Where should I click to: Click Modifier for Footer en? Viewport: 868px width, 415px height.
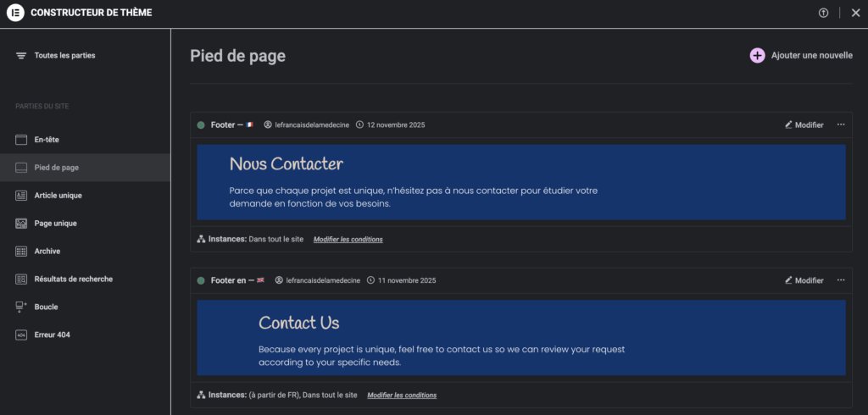point(804,280)
